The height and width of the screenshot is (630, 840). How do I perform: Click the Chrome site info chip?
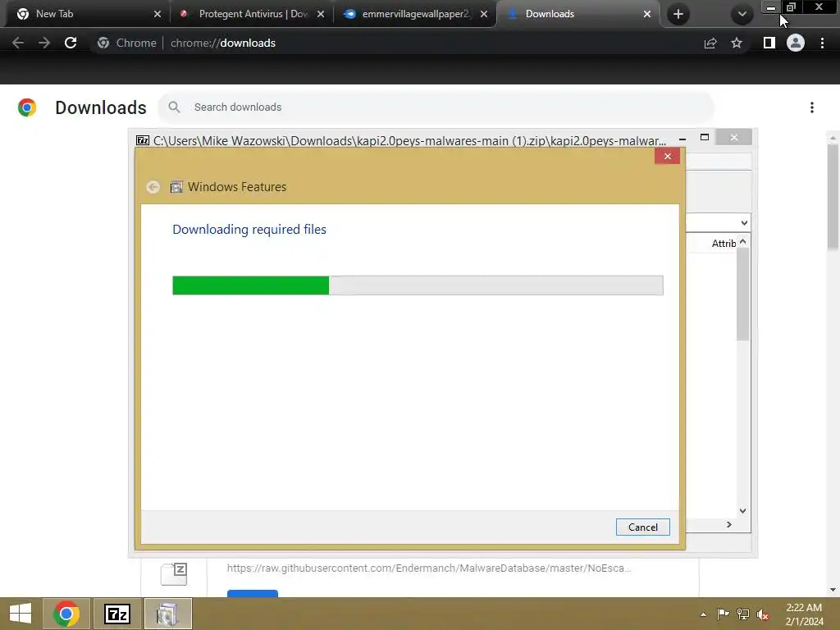point(128,43)
